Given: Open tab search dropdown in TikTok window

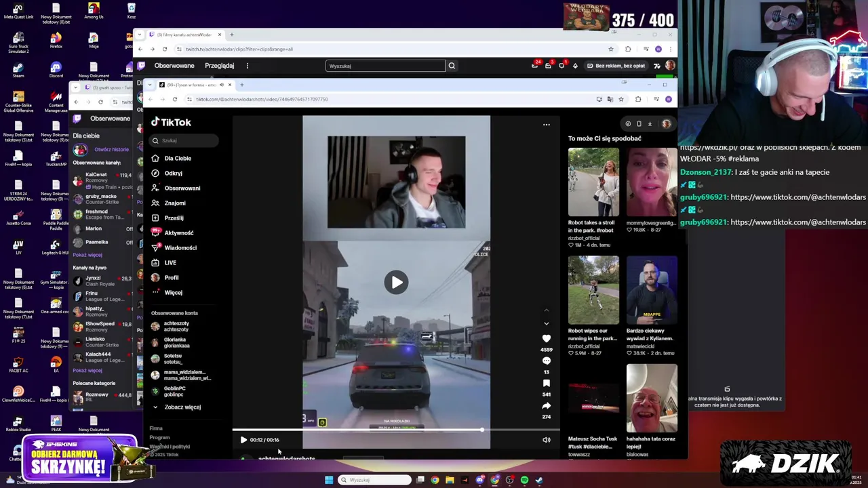Looking at the screenshot, I should 151,85.
